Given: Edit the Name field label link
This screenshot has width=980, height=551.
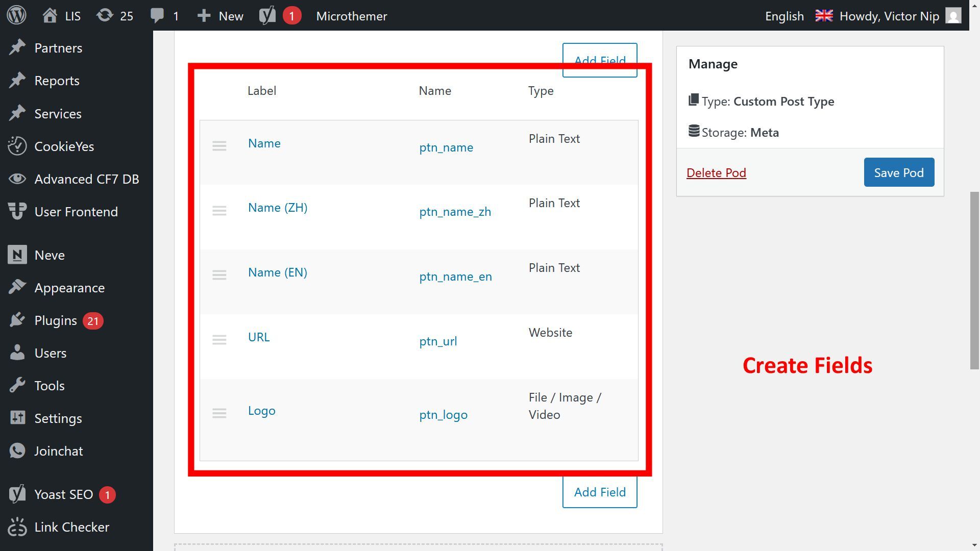Looking at the screenshot, I should (x=264, y=143).
